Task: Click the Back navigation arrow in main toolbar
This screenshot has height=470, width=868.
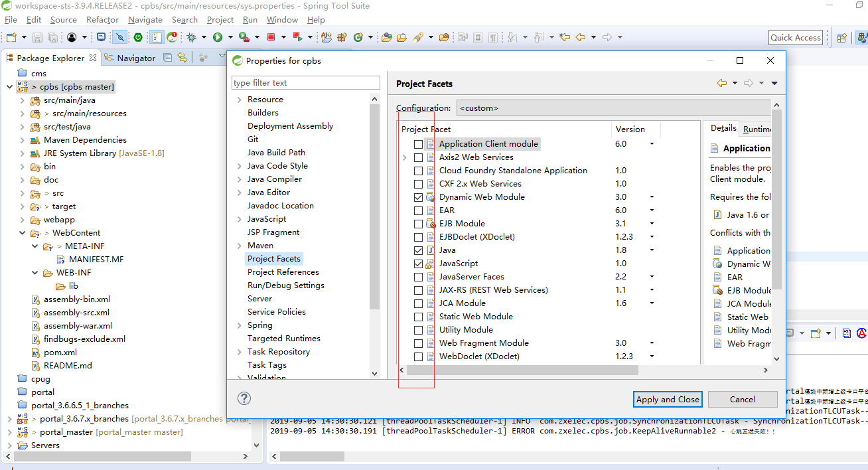Action: point(581,37)
